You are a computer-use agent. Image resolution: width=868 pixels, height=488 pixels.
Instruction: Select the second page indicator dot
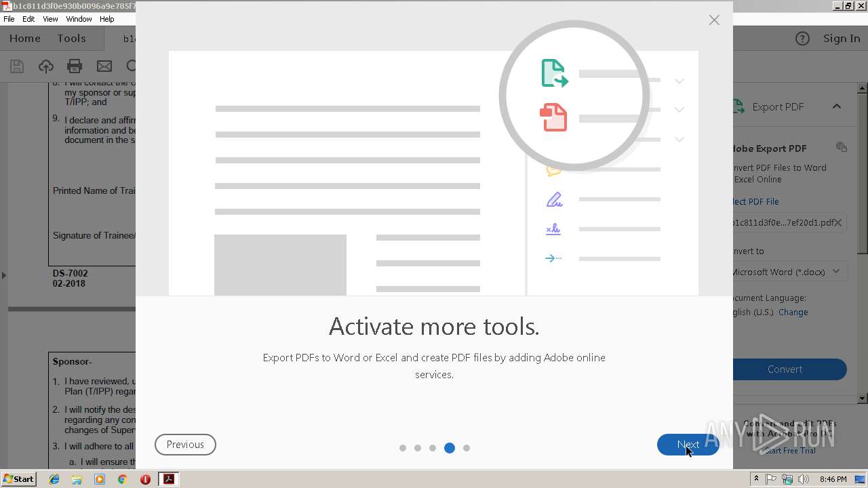coord(418,448)
